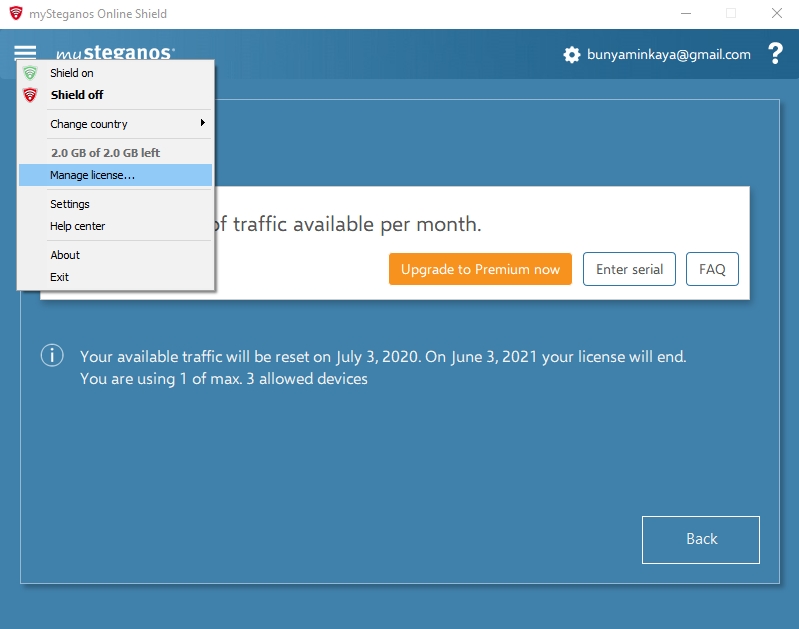Screen dimensions: 799x629
Task: Open Manage license… menu item
Action: 115,175
